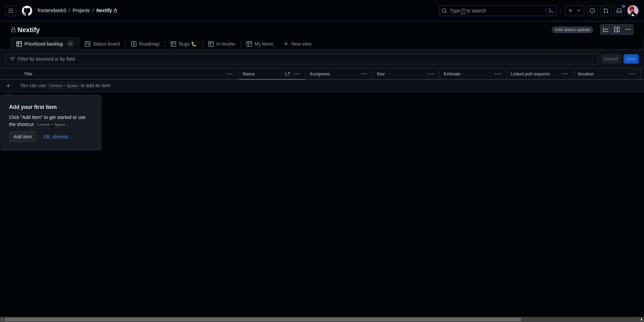
Task: Click the My items table icon
Action: pos(249,44)
